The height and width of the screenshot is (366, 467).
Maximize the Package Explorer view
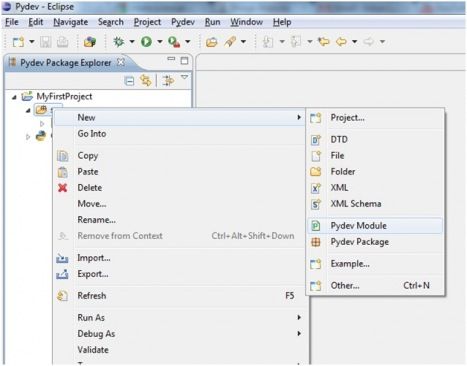[x=184, y=61]
